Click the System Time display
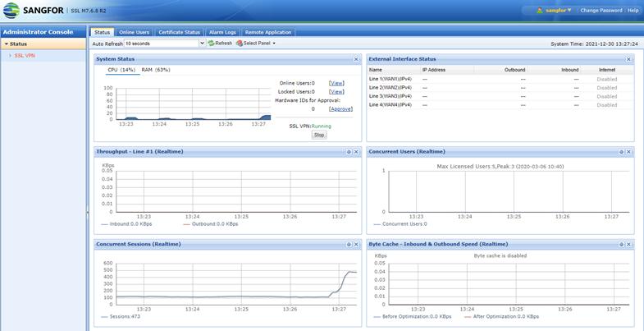This screenshot has height=331, width=644. [x=594, y=44]
